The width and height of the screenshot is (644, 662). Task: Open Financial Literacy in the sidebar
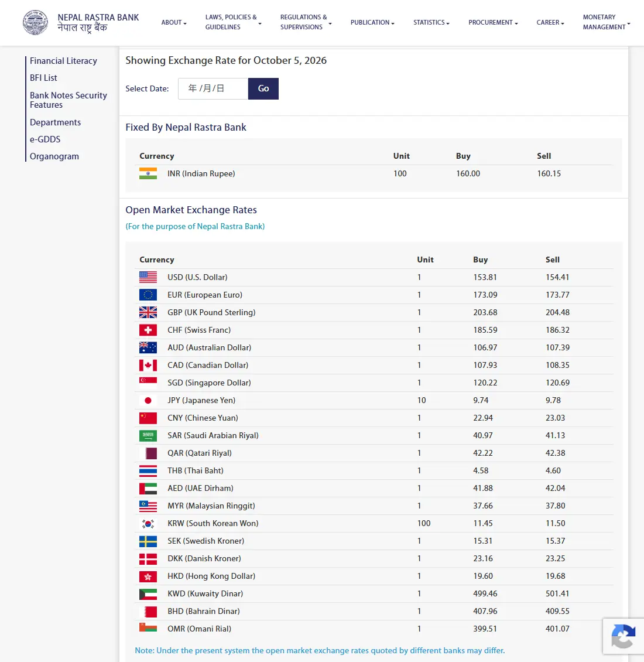(63, 61)
